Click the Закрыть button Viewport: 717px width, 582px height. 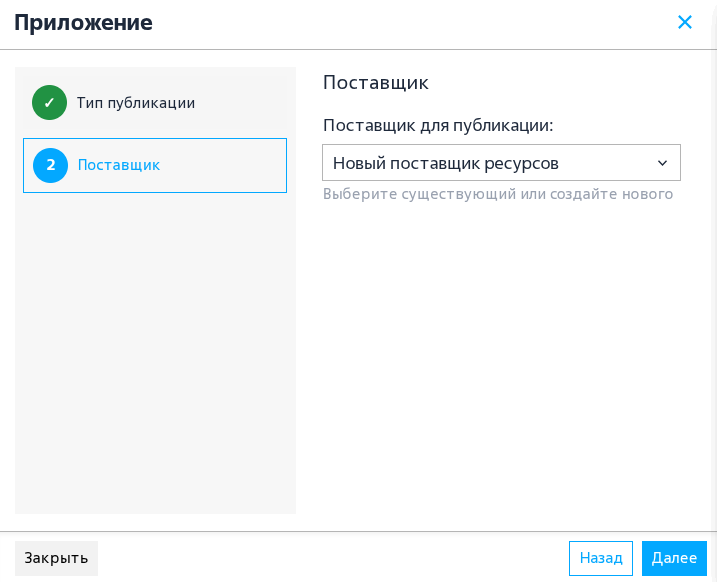click(x=56, y=558)
